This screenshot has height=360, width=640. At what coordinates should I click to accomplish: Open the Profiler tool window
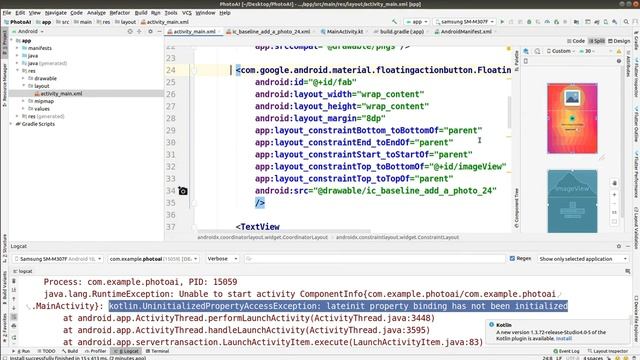(x=96, y=351)
